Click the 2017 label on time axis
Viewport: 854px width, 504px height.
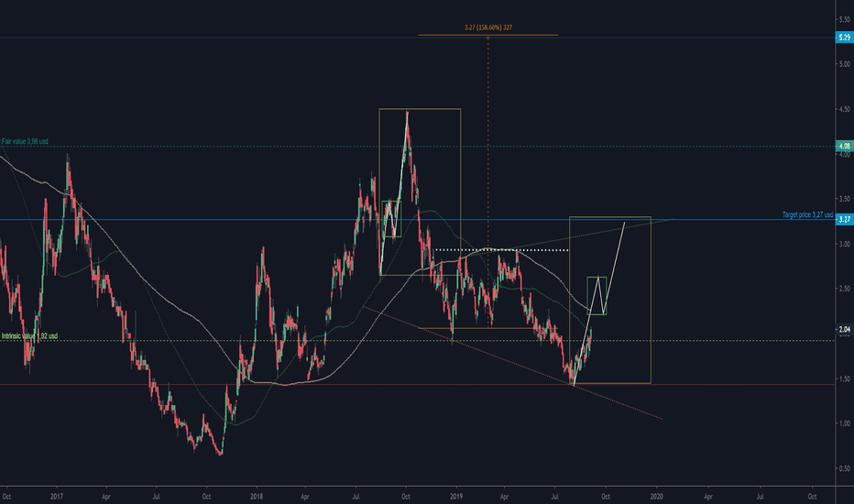[x=57, y=497]
